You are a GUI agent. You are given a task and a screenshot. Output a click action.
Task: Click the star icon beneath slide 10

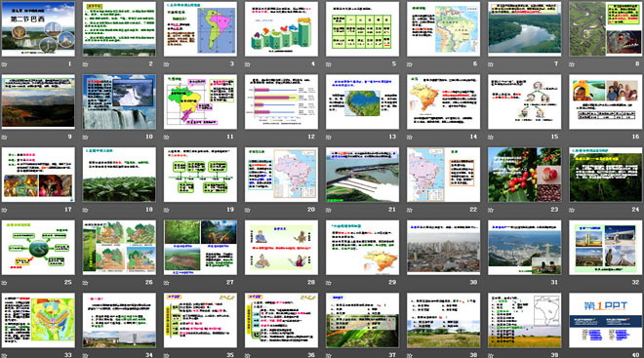(86, 138)
